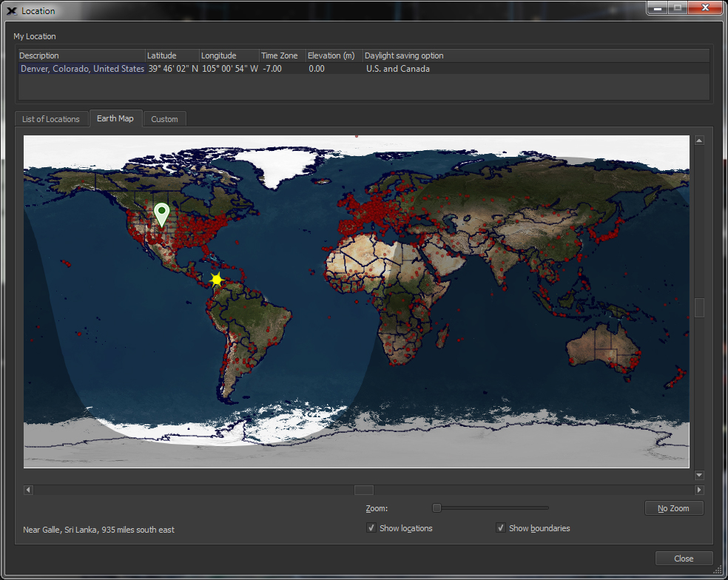Click the Zoom slider handle
The width and height of the screenshot is (728, 580).
(x=437, y=508)
